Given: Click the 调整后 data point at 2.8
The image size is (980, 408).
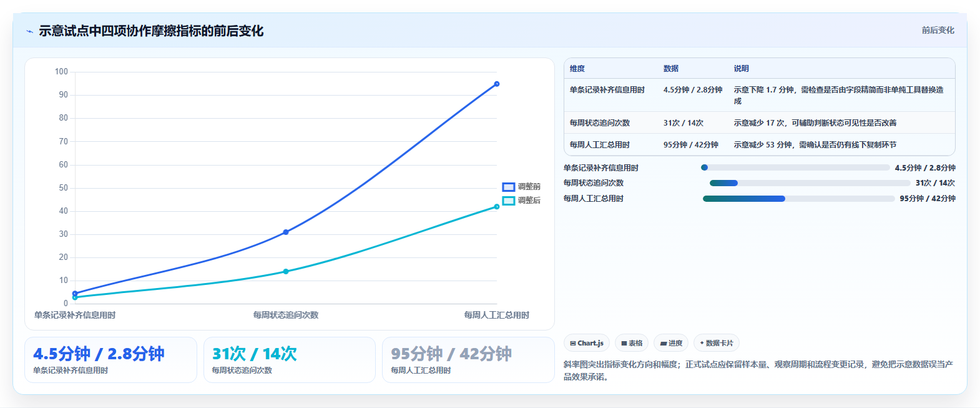Looking at the screenshot, I should click(x=75, y=297).
